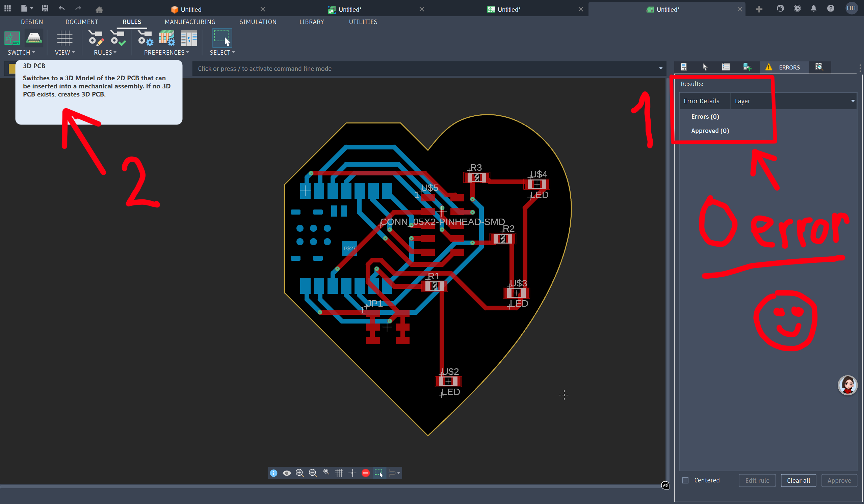Click the red Stop command icon
Image resolution: width=864 pixels, height=504 pixels.
point(365,473)
